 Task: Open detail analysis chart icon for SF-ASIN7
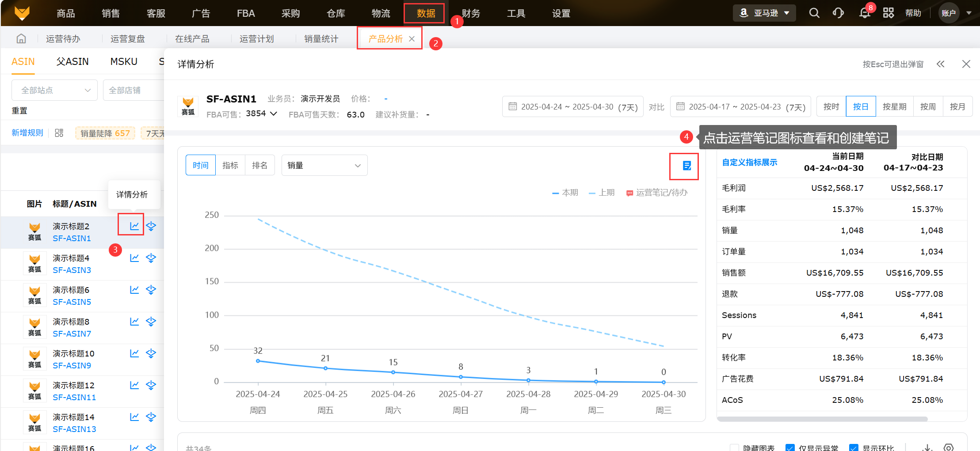(x=134, y=322)
